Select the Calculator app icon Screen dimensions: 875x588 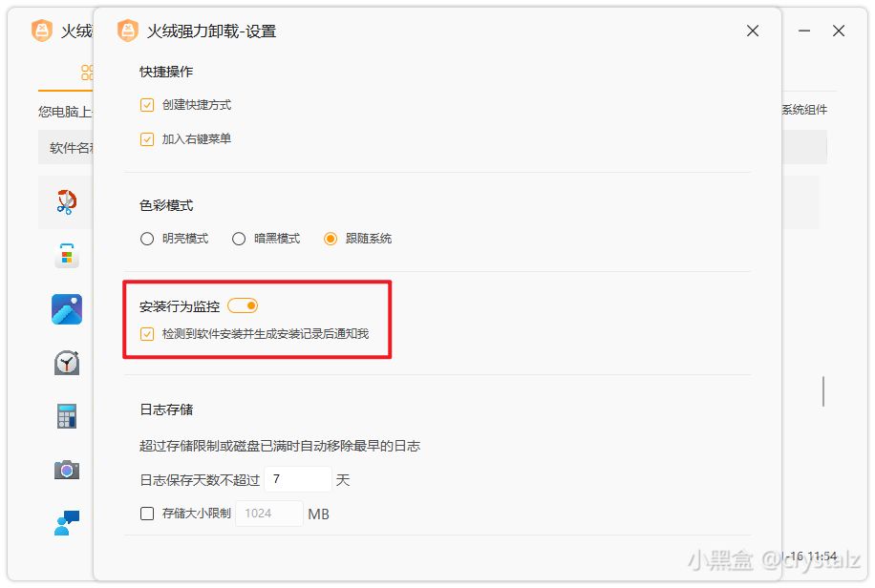(x=67, y=416)
